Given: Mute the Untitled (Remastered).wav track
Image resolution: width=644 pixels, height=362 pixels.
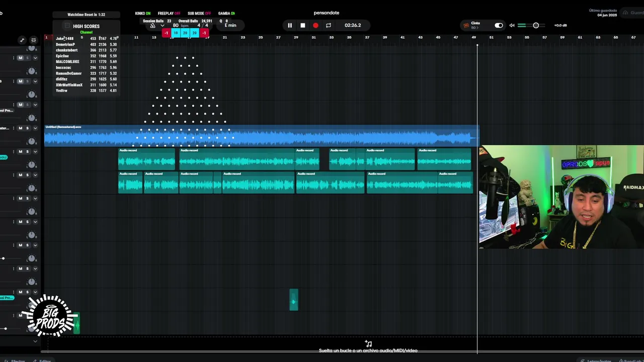Looking at the screenshot, I should 21,128.
